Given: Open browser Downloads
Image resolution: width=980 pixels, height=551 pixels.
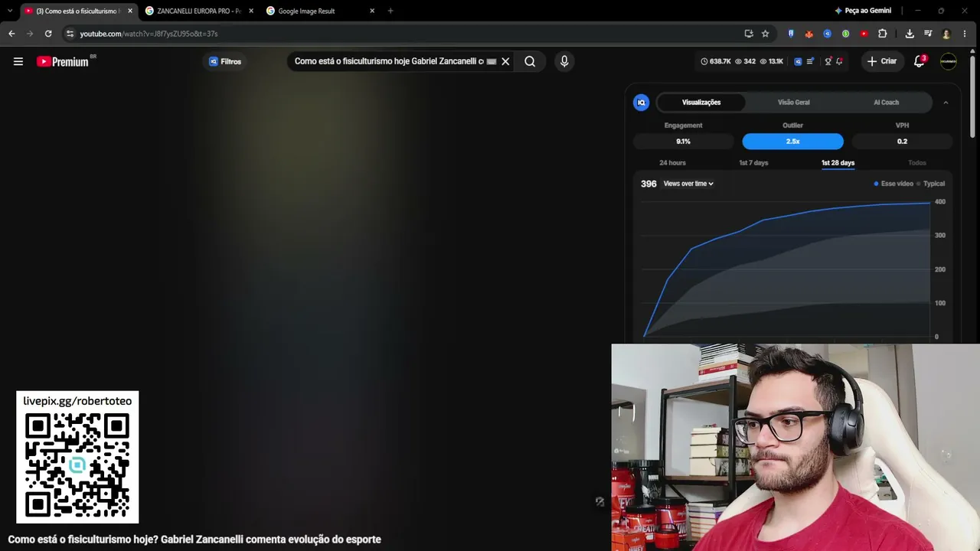Looking at the screenshot, I should pos(910,34).
